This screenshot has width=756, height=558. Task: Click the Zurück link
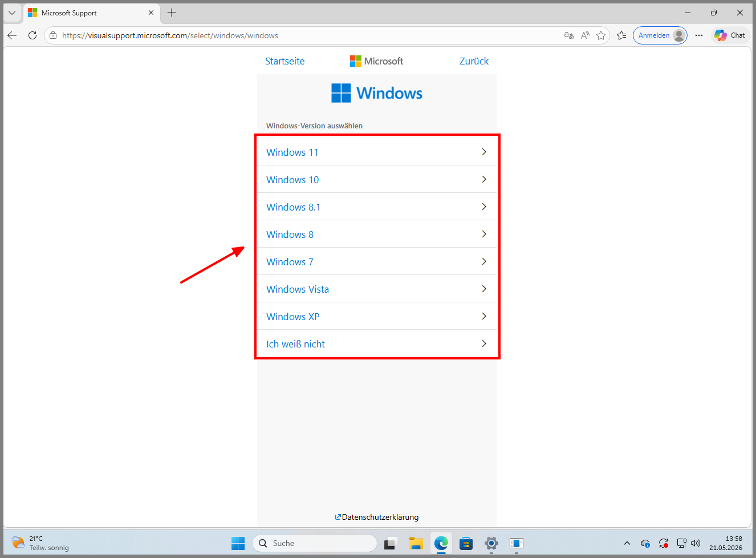click(474, 61)
